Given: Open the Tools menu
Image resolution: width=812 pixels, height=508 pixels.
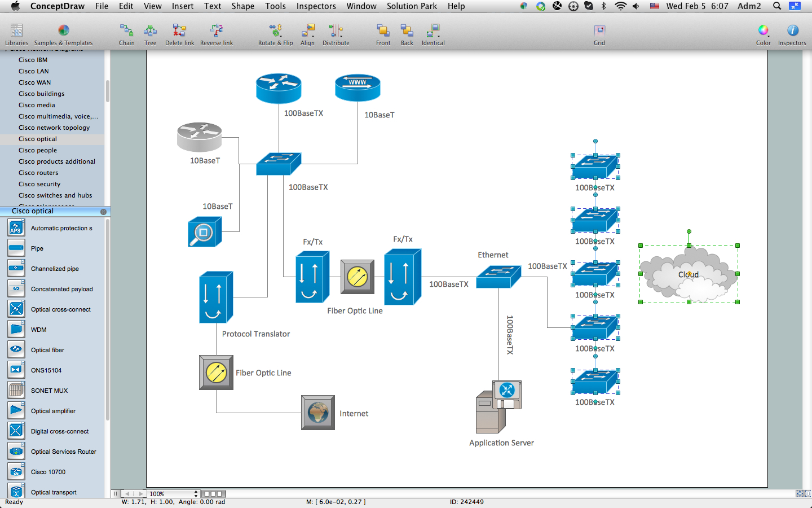Looking at the screenshot, I should click(x=275, y=6).
